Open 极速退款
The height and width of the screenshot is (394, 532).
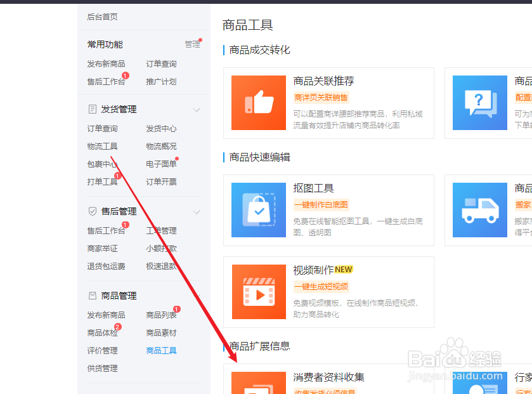(x=161, y=266)
